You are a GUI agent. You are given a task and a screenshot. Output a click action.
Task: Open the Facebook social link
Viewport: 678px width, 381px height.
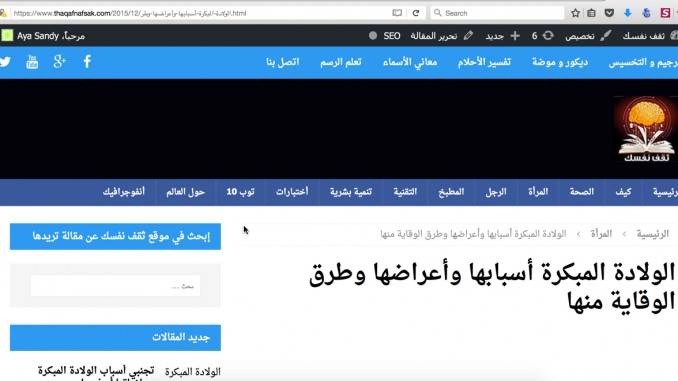pyautogui.click(x=87, y=62)
